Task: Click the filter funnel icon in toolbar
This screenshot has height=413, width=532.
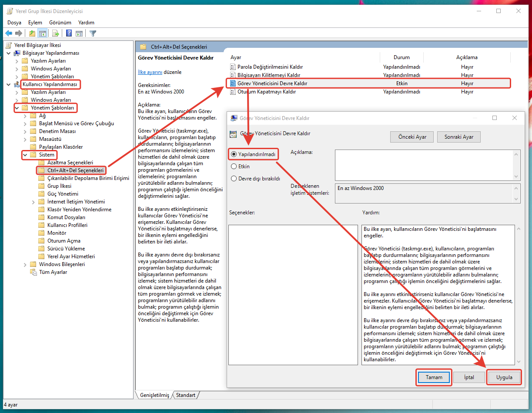Action: click(x=93, y=33)
